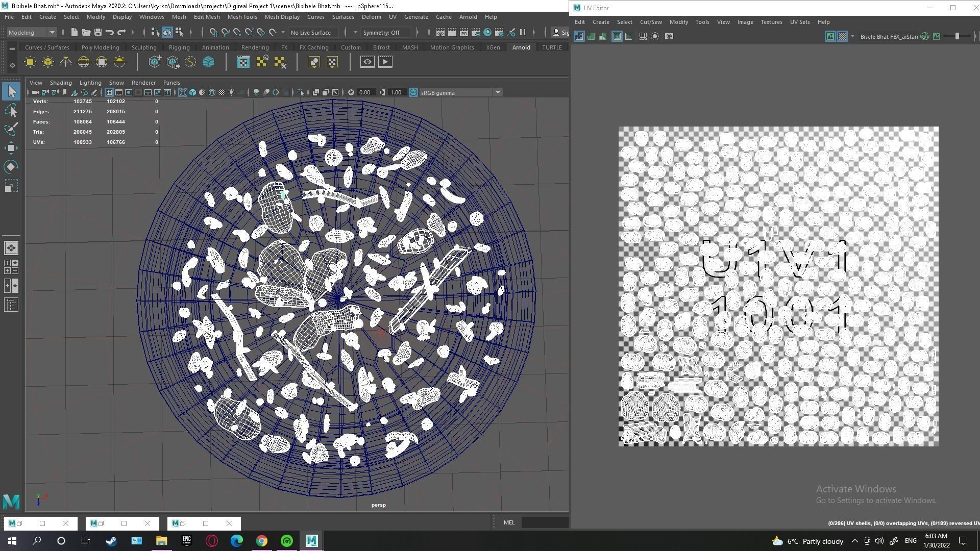Open Render Settings clapperboard icon
Screen dimensions: 980x551
pos(476,32)
